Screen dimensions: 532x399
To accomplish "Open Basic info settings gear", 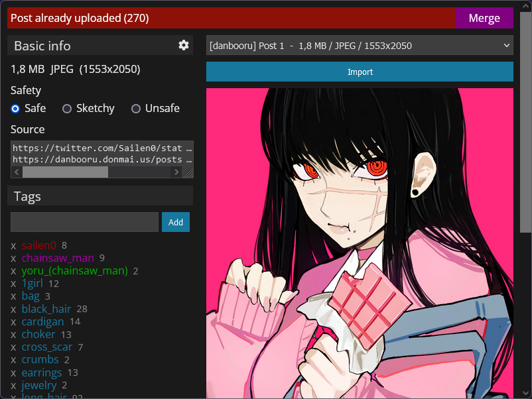I will tap(184, 45).
